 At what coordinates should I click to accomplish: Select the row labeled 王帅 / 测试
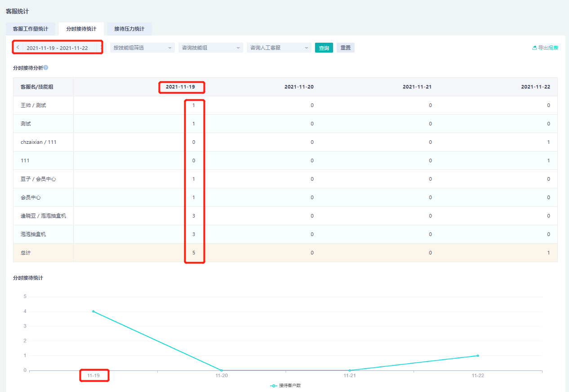285,105
